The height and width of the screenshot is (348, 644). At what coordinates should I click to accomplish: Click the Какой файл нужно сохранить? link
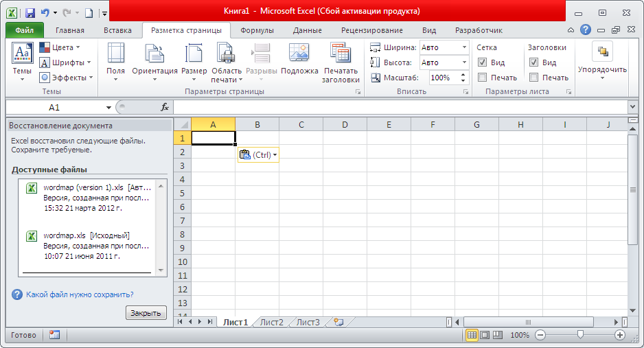click(x=80, y=294)
